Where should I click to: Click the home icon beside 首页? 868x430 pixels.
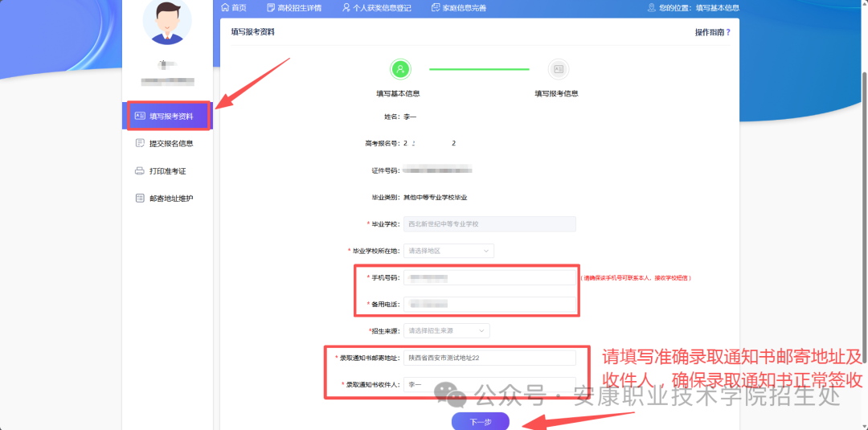225,8
